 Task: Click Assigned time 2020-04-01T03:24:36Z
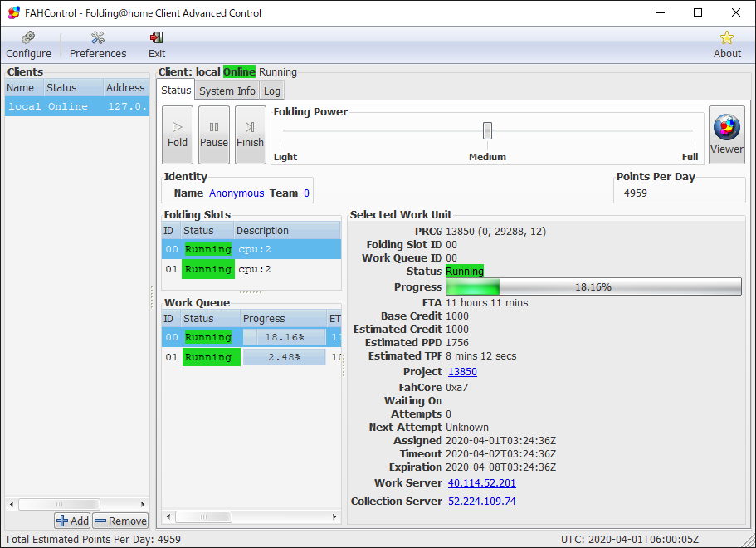pyautogui.click(x=501, y=440)
